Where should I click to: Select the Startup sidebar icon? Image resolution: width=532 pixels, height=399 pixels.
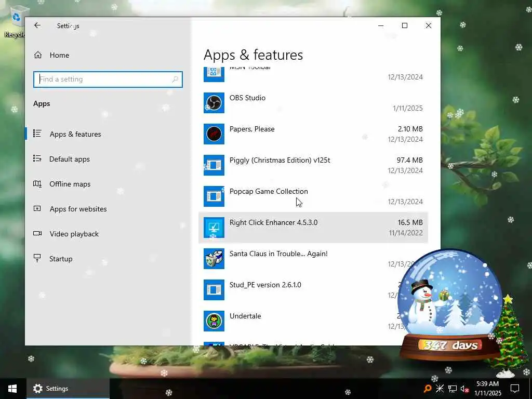[37, 259]
